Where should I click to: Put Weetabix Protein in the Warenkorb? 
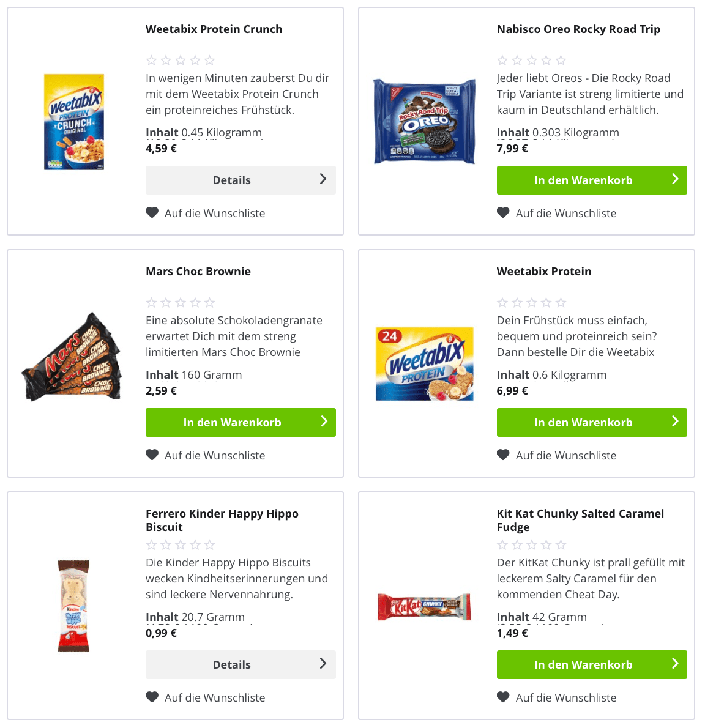(x=591, y=422)
